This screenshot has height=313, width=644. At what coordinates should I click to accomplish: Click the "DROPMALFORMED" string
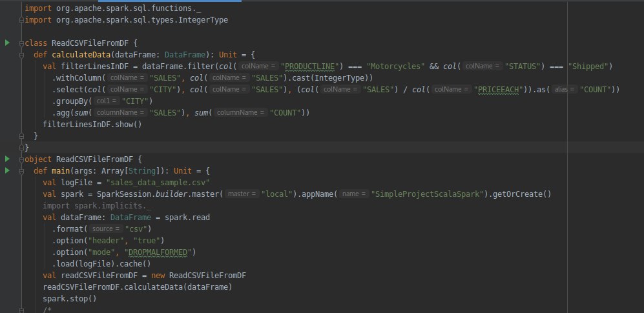click(x=158, y=252)
